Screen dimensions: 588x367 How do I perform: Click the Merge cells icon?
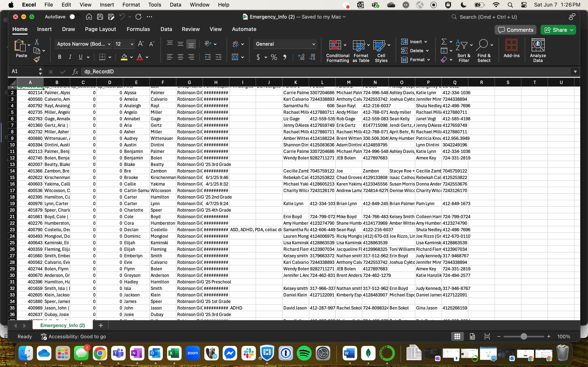click(235, 57)
